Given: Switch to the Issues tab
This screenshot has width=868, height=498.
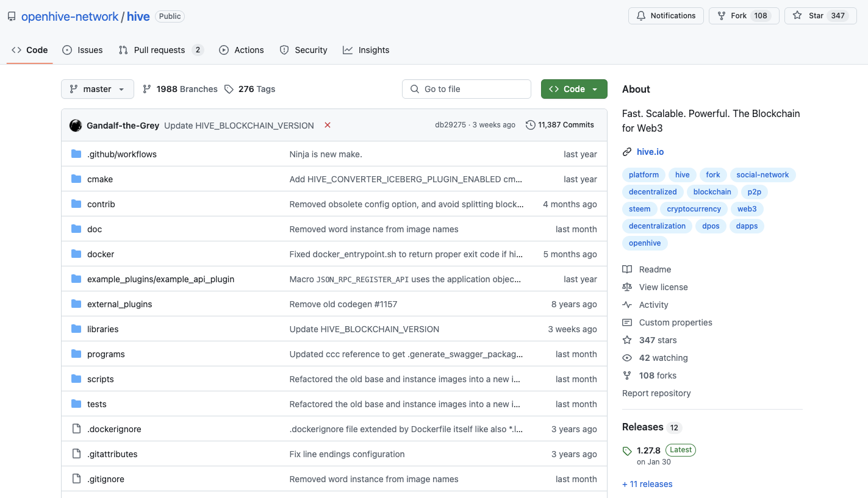Looking at the screenshot, I should pyautogui.click(x=82, y=50).
